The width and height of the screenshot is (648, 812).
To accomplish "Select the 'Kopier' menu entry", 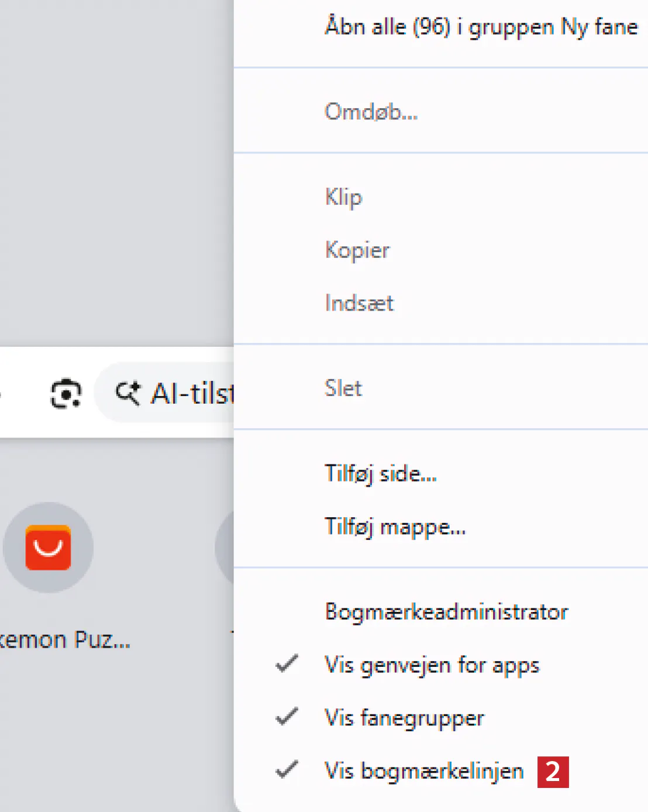I will 357,250.
